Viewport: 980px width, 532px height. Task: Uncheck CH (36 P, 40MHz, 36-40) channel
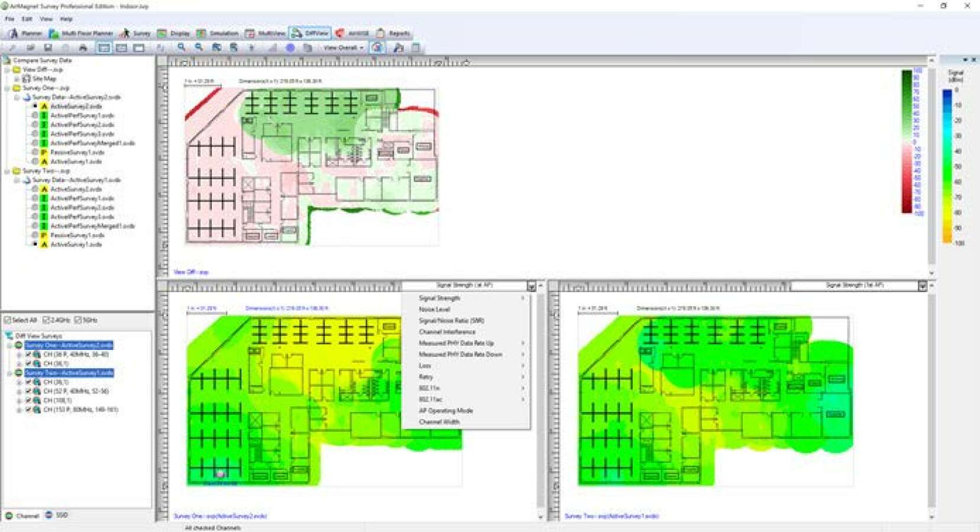28,355
